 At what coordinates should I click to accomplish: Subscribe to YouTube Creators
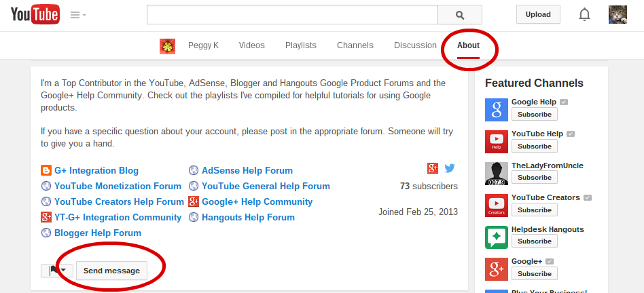(535, 210)
